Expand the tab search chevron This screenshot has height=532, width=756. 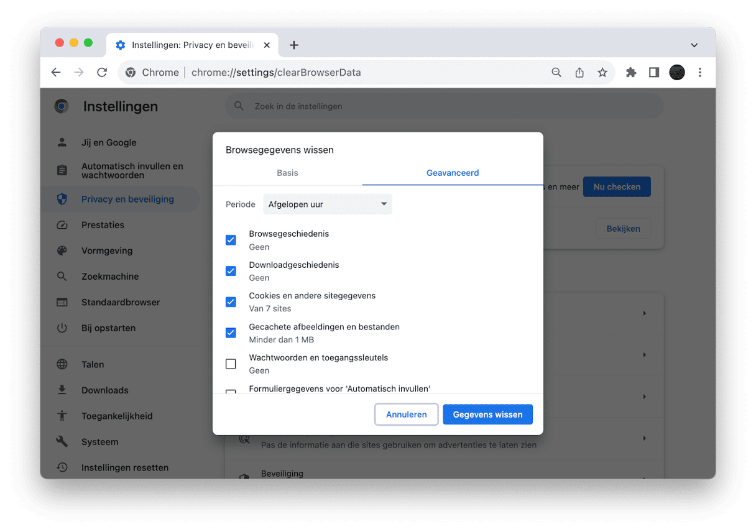694,45
